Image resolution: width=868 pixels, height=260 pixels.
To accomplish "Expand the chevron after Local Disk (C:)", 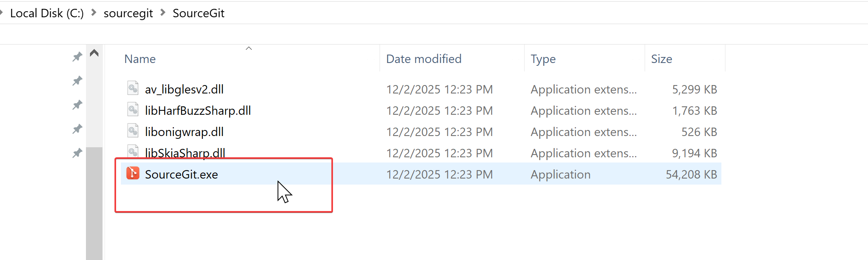I will (94, 13).
